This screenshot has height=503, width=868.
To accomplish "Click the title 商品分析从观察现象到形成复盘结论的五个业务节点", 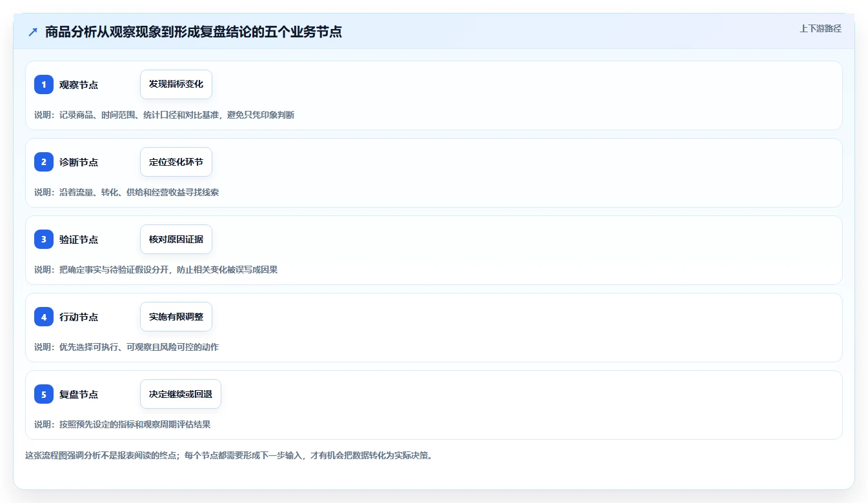I will pos(194,32).
